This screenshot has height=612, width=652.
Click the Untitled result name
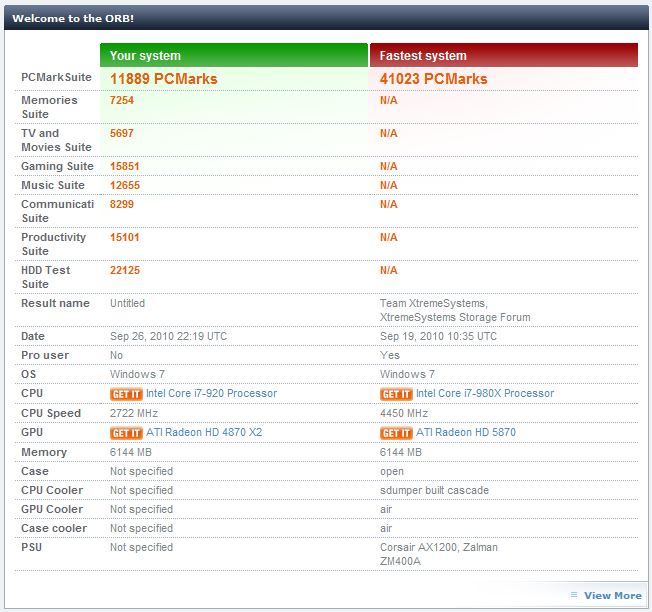tap(127, 303)
